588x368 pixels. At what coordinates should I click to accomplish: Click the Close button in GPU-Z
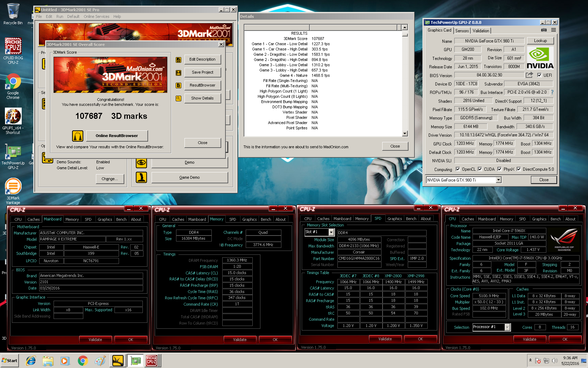coord(544,180)
